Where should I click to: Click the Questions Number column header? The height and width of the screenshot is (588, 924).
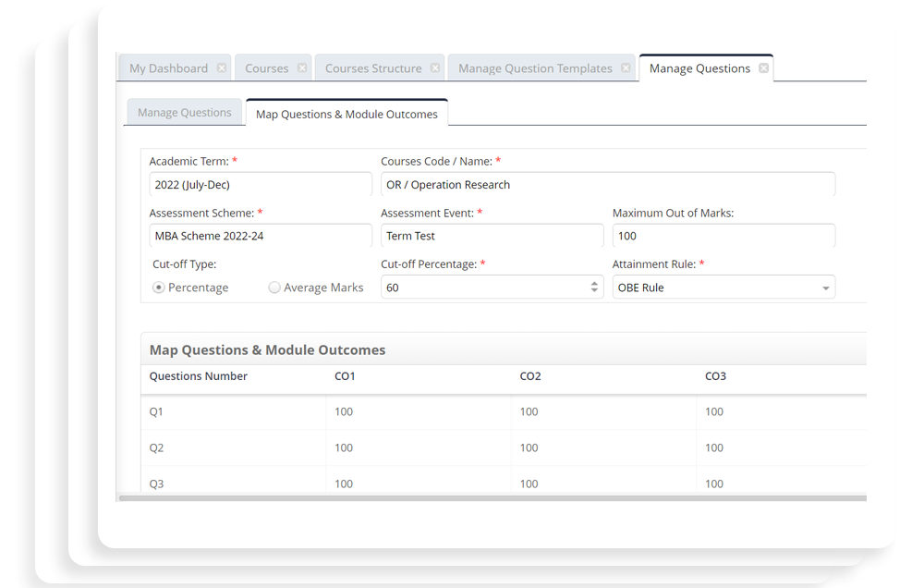coord(197,376)
